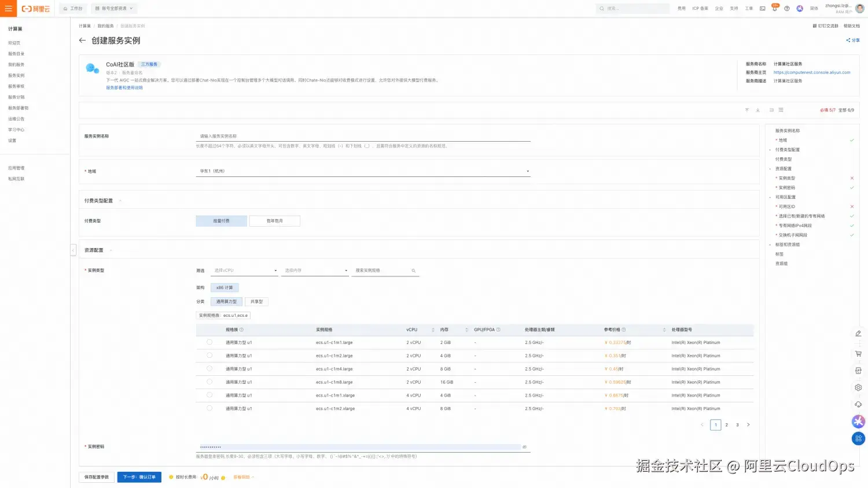Toggle password visibility eye icon
The image size is (868, 488).
524,447
